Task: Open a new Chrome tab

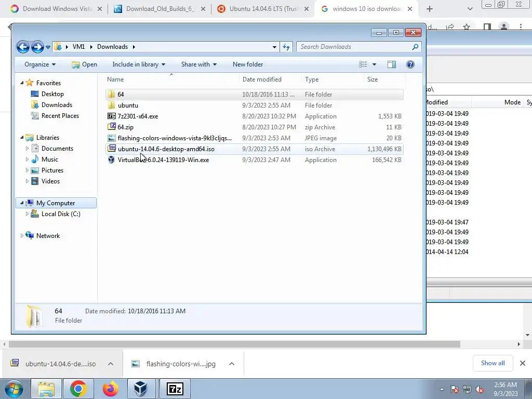Action: pos(430,9)
